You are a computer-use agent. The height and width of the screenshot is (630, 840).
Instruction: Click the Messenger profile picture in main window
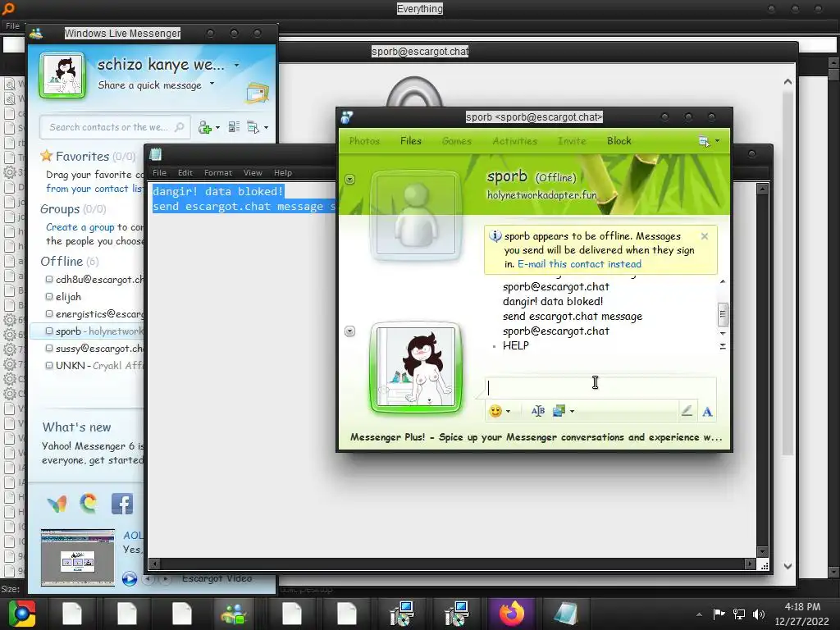(x=62, y=75)
